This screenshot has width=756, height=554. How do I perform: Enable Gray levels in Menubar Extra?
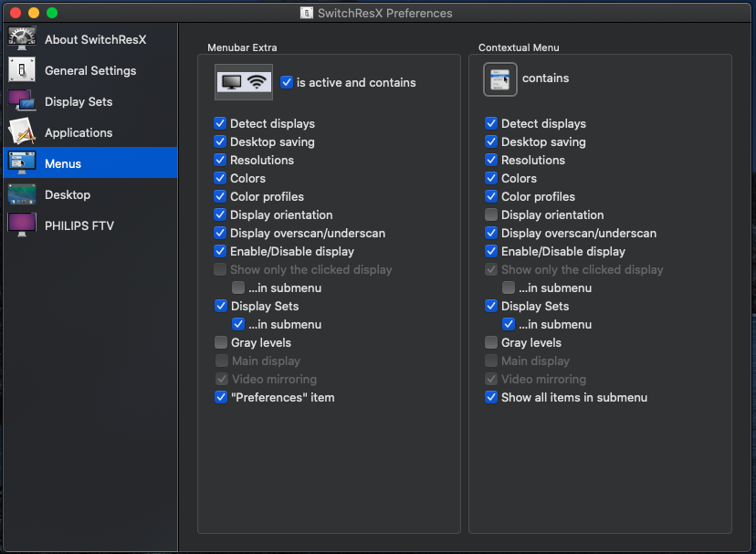tap(221, 342)
